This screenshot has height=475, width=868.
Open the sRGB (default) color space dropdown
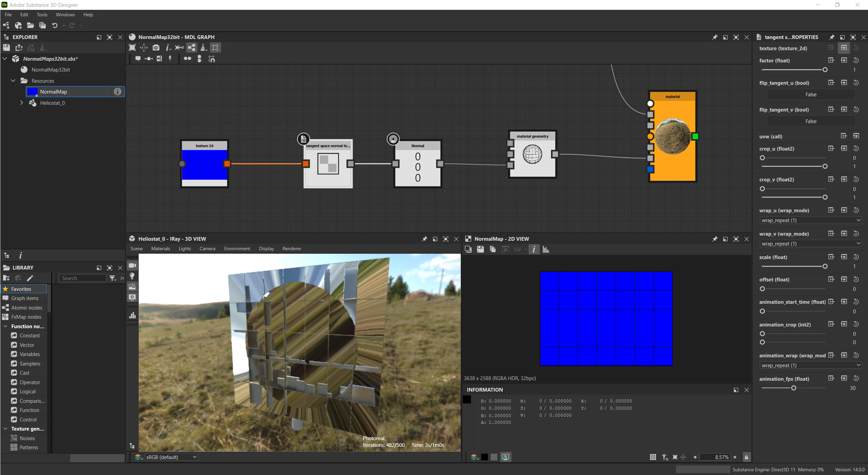click(x=171, y=457)
